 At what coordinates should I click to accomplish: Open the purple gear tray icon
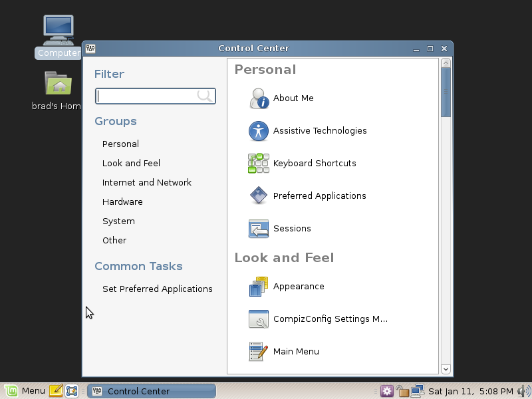(x=386, y=391)
